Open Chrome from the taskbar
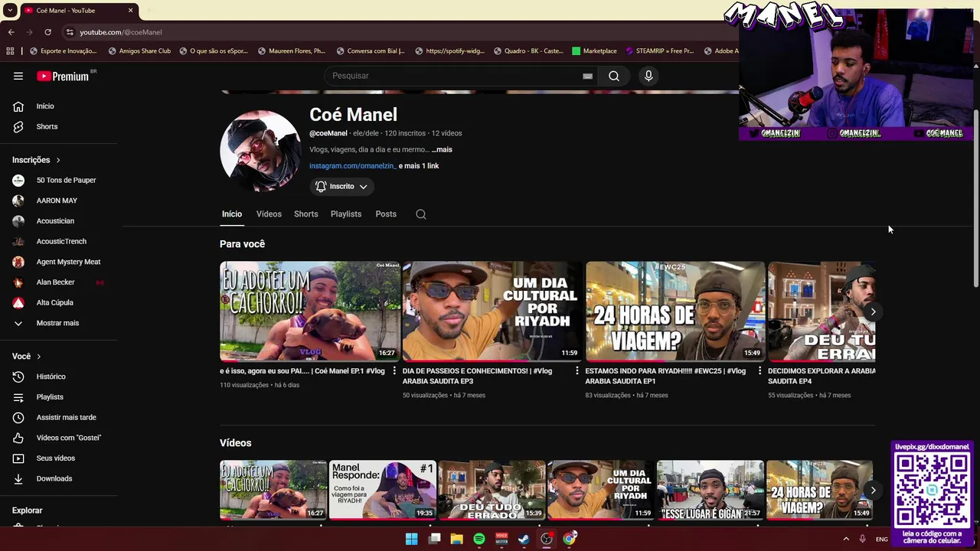 click(x=570, y=539)
